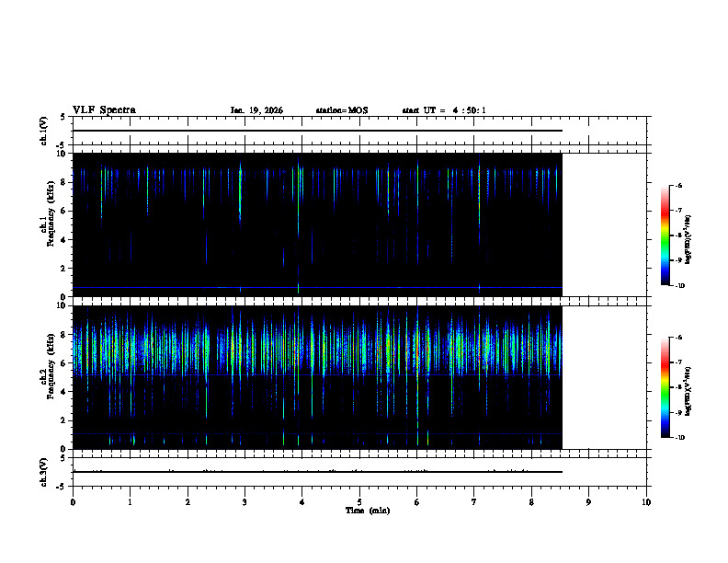Screen dimensions: 728x563
Task: Click the time-axis tick label "7"
Action: (x=474, y=502)
